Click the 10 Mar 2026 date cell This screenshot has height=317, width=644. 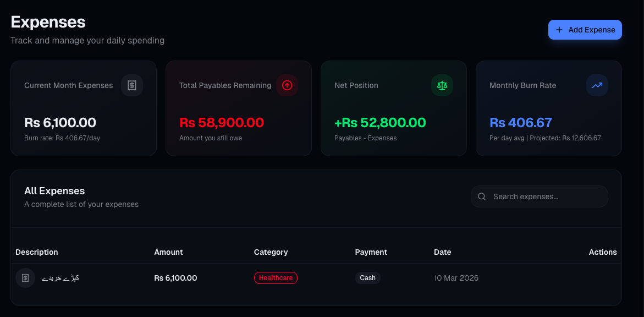pos(456,278)
